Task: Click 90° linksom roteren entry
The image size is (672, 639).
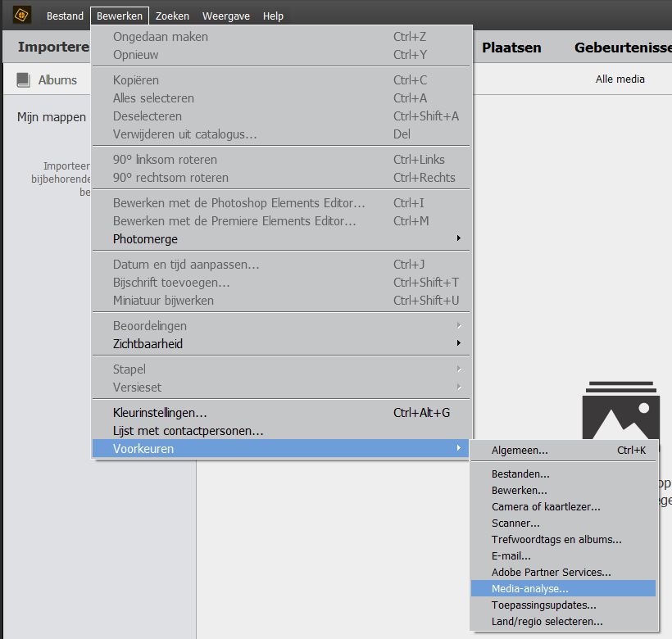Action: coord(281,159)
